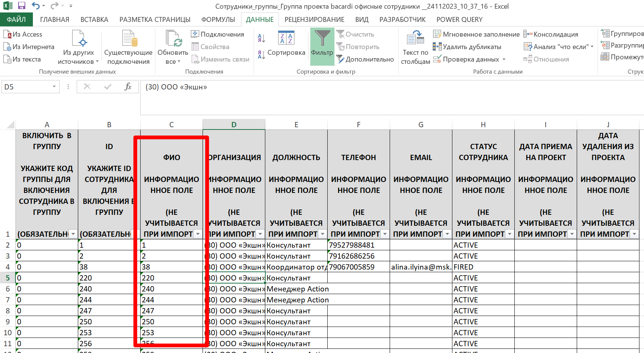The width and height of the screenshot is (644, 353).
Task: Click the Redo arrow icon
Action: (54, 6)
